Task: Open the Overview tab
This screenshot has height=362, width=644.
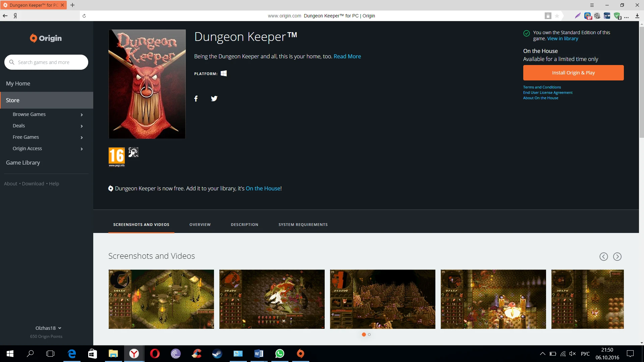Action: coord(200,225)
